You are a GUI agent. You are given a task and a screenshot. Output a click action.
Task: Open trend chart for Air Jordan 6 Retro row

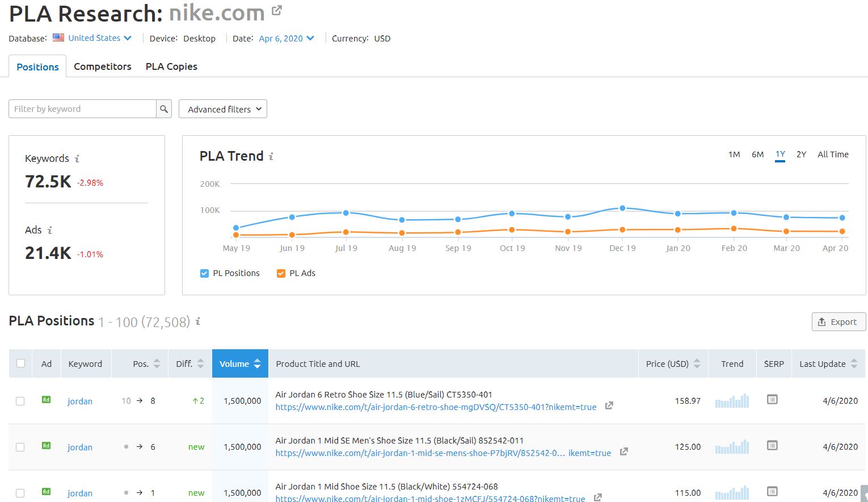732,401
